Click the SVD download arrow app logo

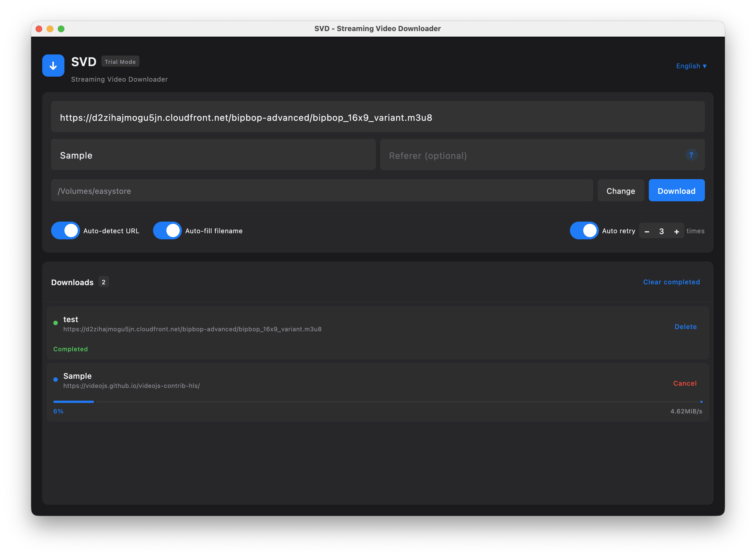53,66
